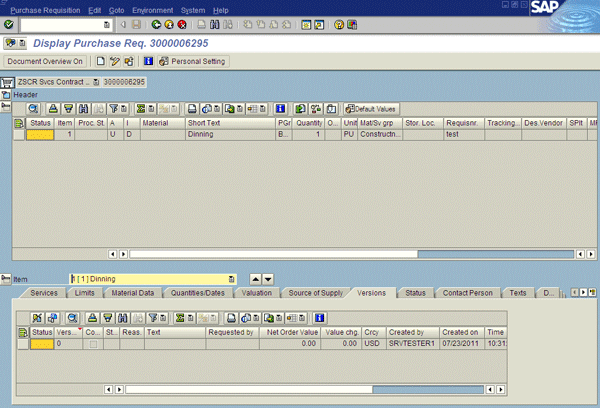Switch to the Contact Person tab

tap(467, 293)
